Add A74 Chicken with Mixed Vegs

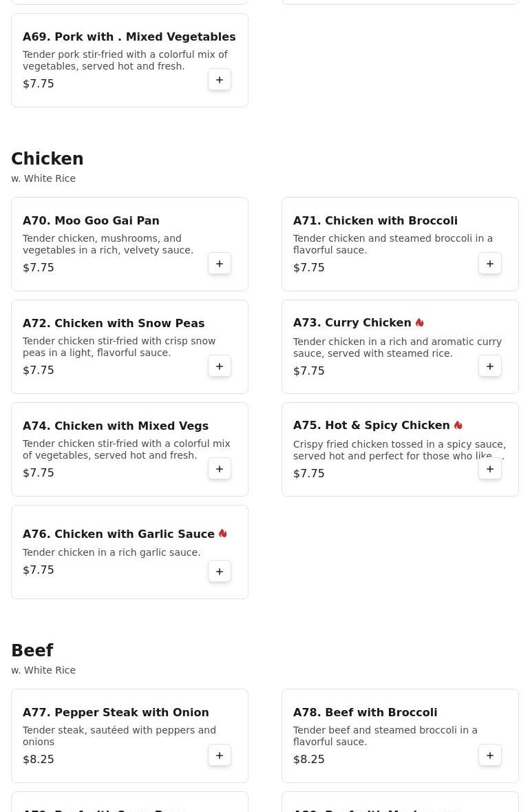tap(220, 468)
